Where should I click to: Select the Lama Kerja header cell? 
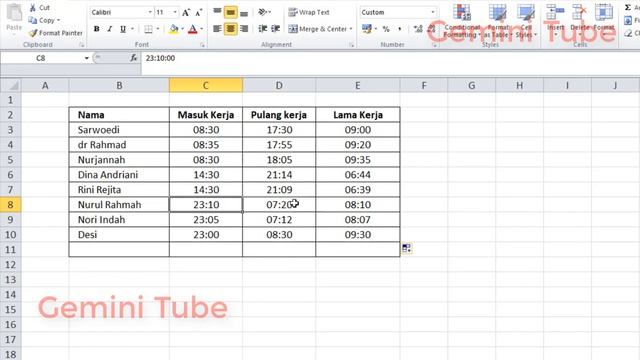point(358,115)
